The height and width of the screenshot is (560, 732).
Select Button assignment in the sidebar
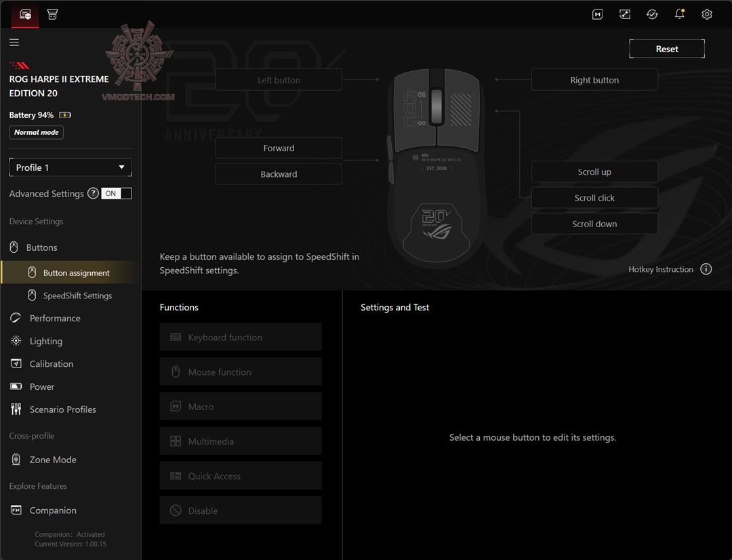point(70,273)
